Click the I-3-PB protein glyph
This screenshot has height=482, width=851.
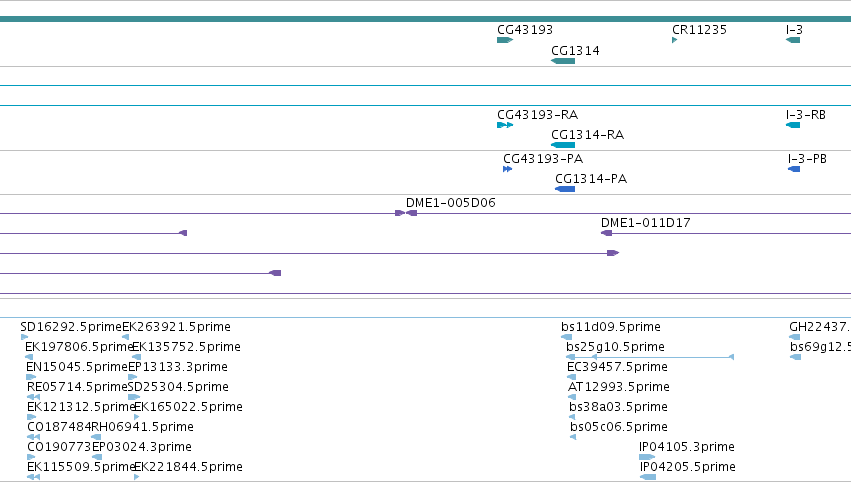point(794,169)
